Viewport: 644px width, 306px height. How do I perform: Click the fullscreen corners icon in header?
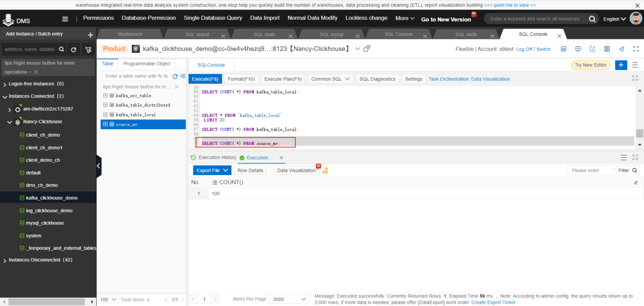coord(635,49)
